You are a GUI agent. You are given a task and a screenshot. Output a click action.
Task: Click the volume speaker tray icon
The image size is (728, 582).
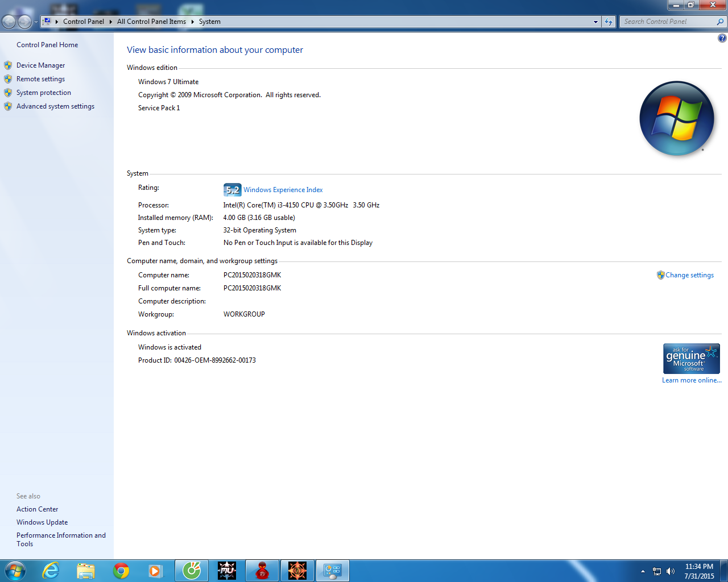tap(671, 571)
